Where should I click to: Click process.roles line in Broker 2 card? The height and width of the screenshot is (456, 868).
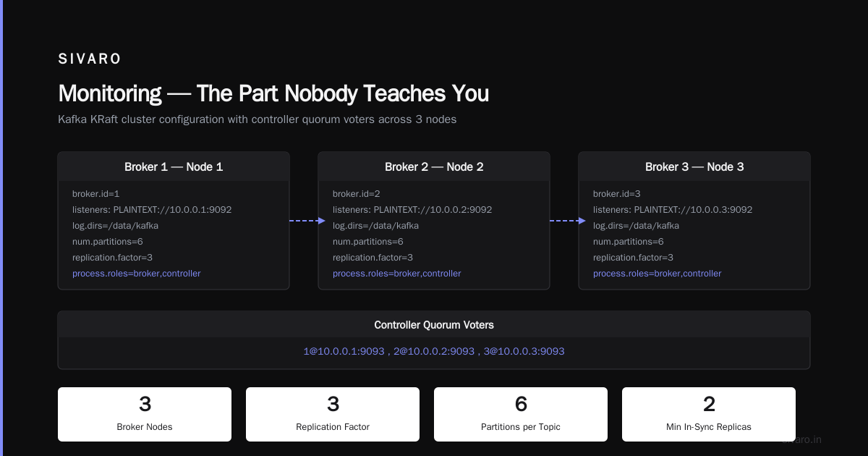(x=397, y=274)
